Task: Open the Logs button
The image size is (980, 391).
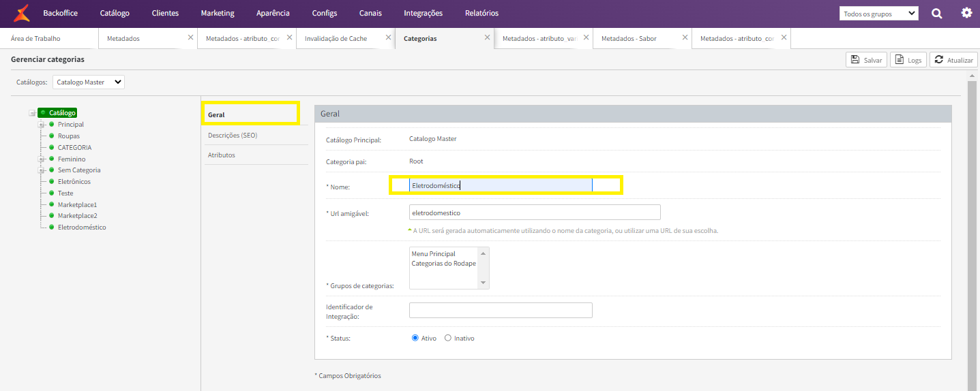Action: pos(908,60)
